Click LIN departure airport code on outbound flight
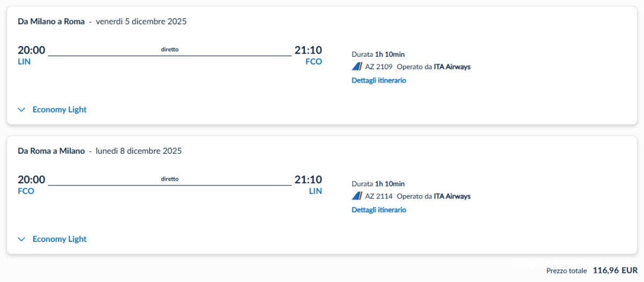 [24, 62]
